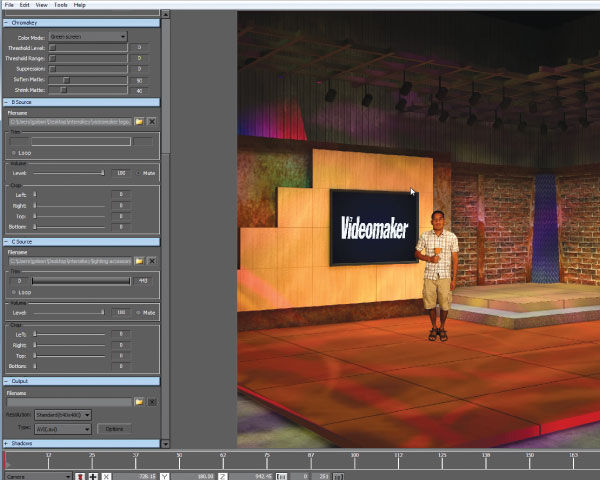The image size is (600, 480).
Task: Open the View menu
Action: (41, 5)
